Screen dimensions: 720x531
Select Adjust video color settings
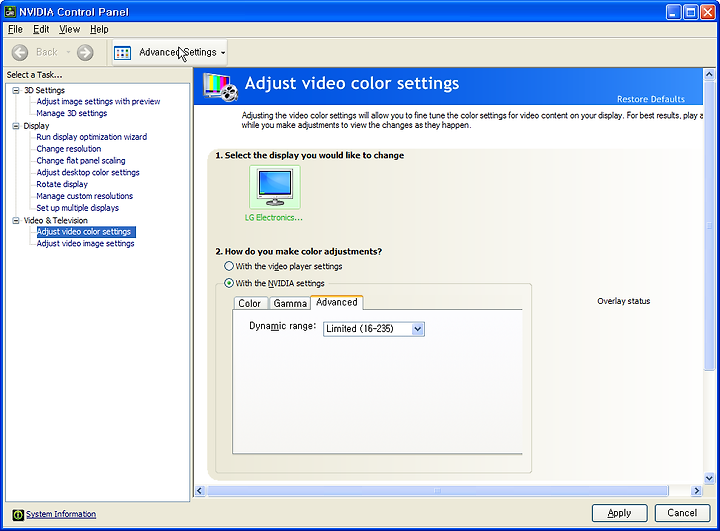pos(86,232)
